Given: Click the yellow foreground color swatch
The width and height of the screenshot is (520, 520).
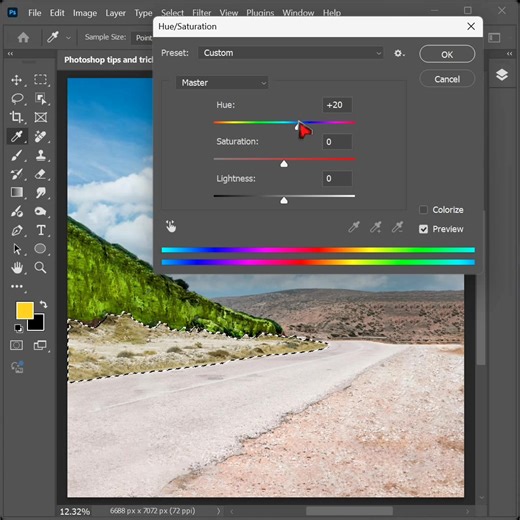Looking at the screenshot, I should [25, 311].
